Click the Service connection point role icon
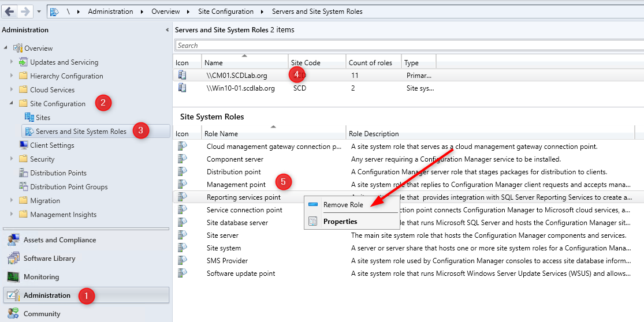Image resolution: width=644 pixels, height=322 pixels. (x=183, y=209)
